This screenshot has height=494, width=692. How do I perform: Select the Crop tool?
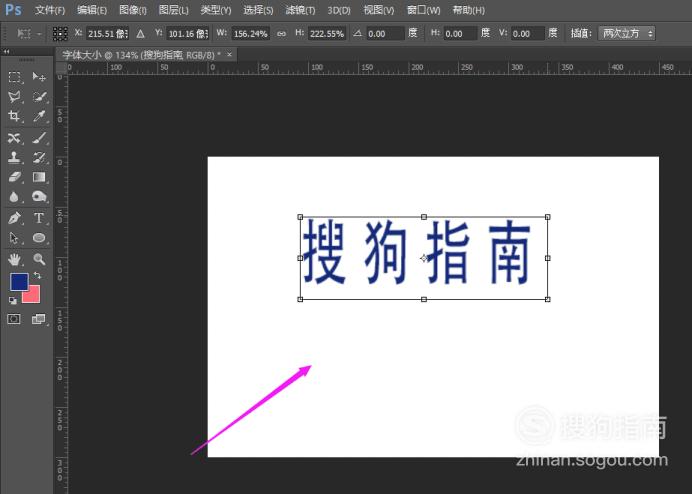(x=14, y=116)
